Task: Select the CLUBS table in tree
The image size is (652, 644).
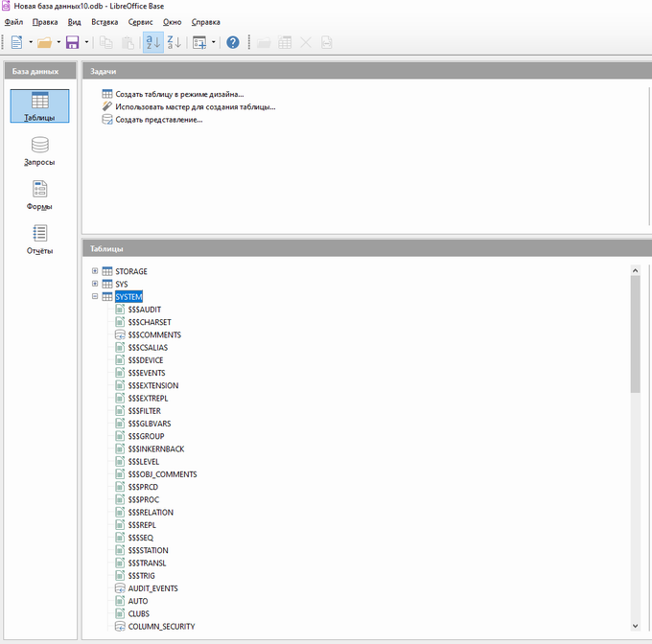Action: tap(138, 613)
